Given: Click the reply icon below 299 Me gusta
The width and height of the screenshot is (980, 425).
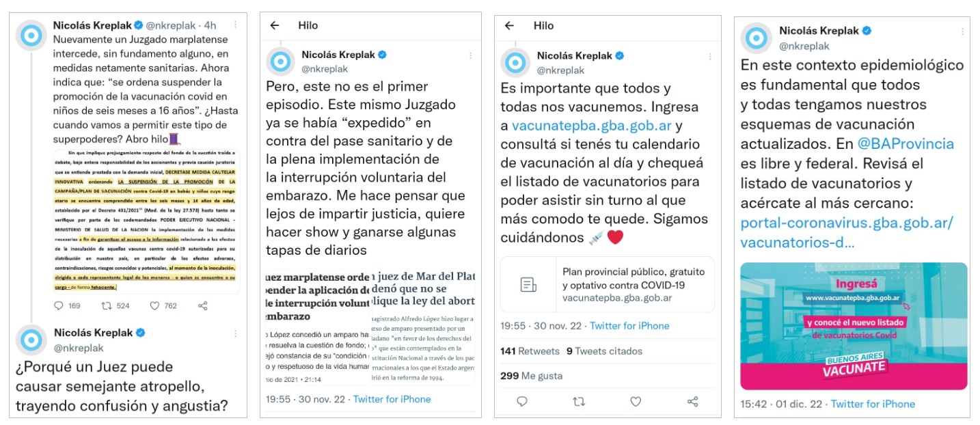Looking at the screenshot, I should click(522, 402).
